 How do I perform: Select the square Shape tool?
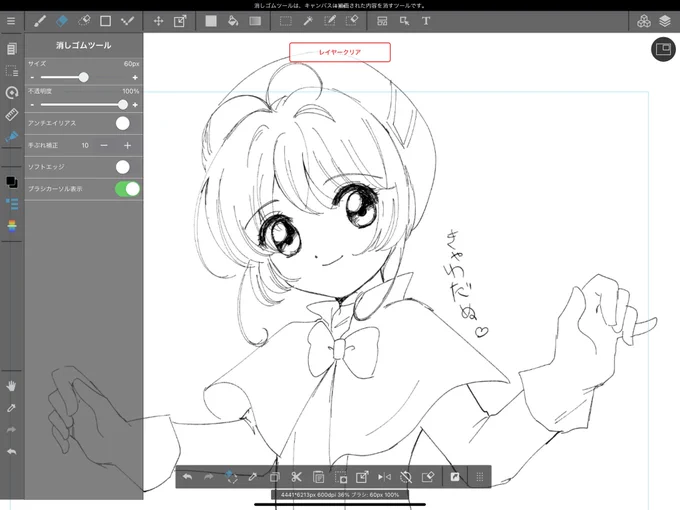pyautogui.click(x=105, y=21)
